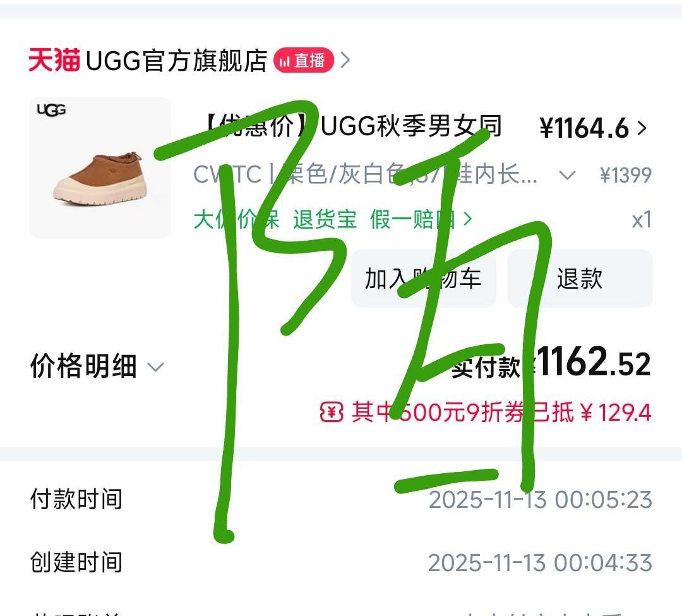
Task: Click the chevron beside 价格明细
Action: coord(155,367)
